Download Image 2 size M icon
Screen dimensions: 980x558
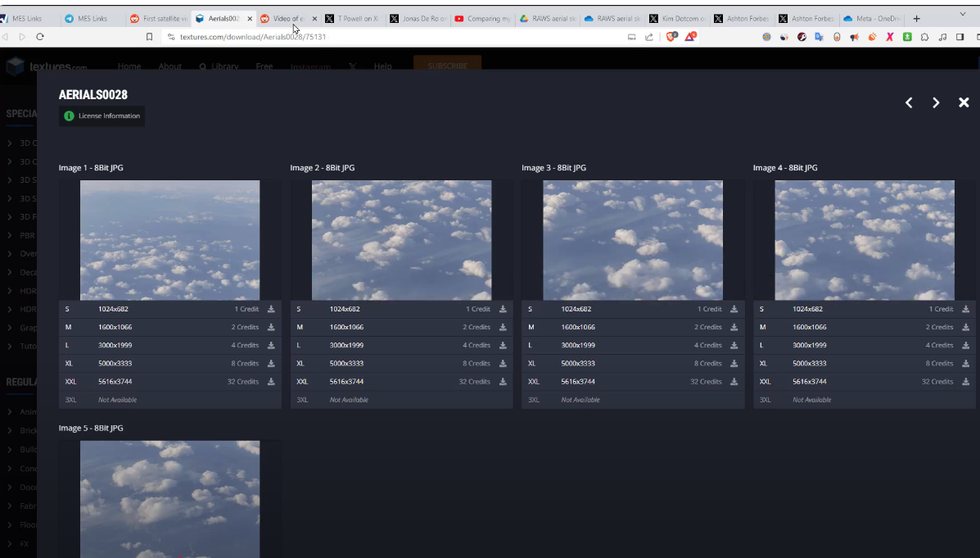(x=503, y=327)
